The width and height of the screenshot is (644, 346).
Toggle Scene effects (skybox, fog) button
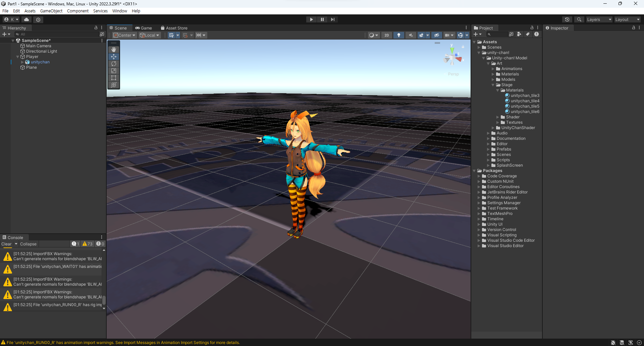(x=422, y=35)
